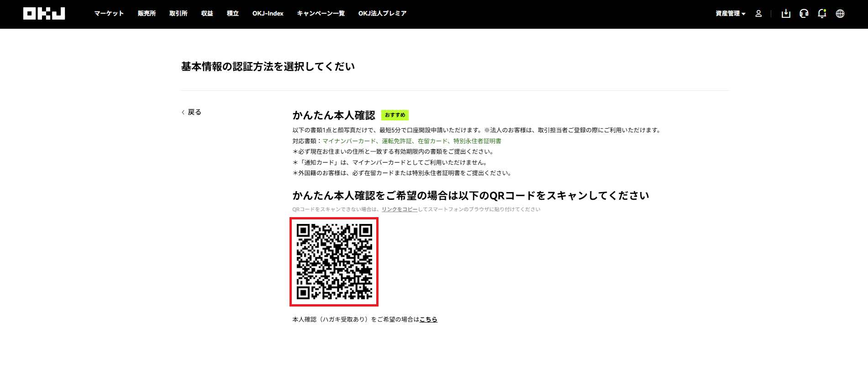The height and width of the screenshot is (390, 868).
Task: Open the app download icon
Action: (x=786, y=14)
